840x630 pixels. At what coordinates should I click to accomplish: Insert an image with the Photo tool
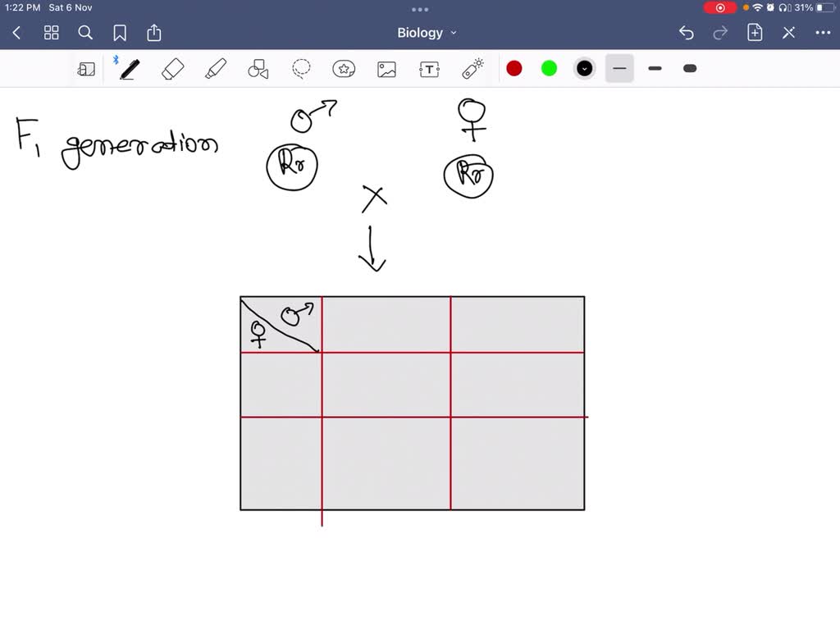coord(386,69)
